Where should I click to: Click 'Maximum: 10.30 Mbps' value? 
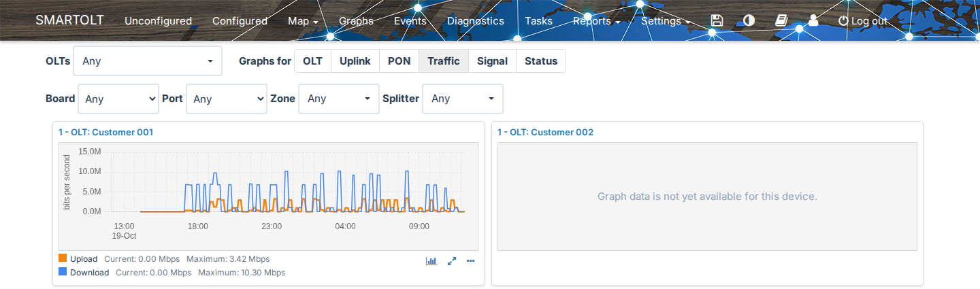(242, 273)
